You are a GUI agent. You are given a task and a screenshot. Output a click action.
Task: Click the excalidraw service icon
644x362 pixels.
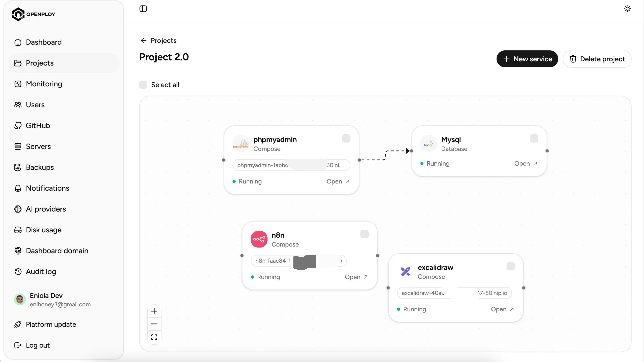pos(405,271)
